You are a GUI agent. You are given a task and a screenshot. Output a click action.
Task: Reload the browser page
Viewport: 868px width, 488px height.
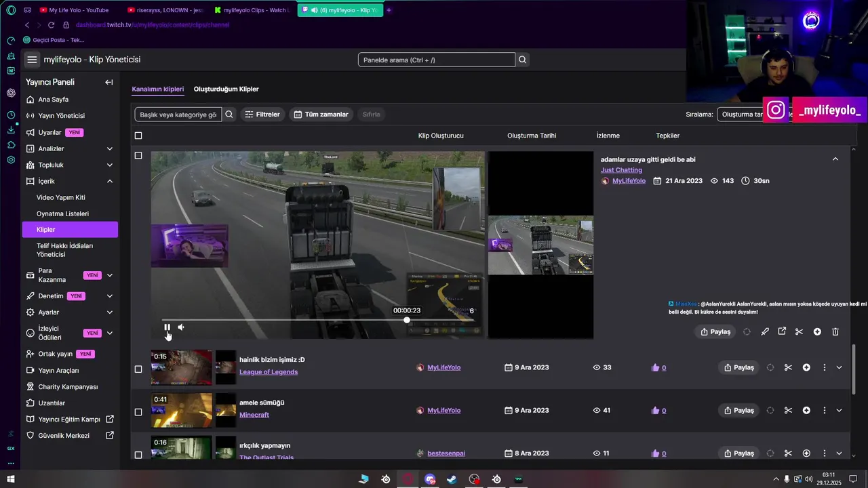[51, 25]
